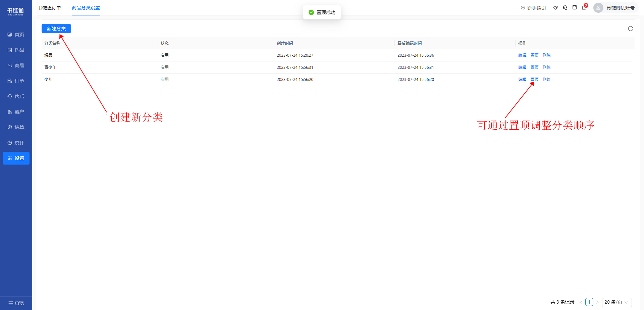Open 新手指引 guide
Viewport: 644px width, 310px height.
point(533,8)
